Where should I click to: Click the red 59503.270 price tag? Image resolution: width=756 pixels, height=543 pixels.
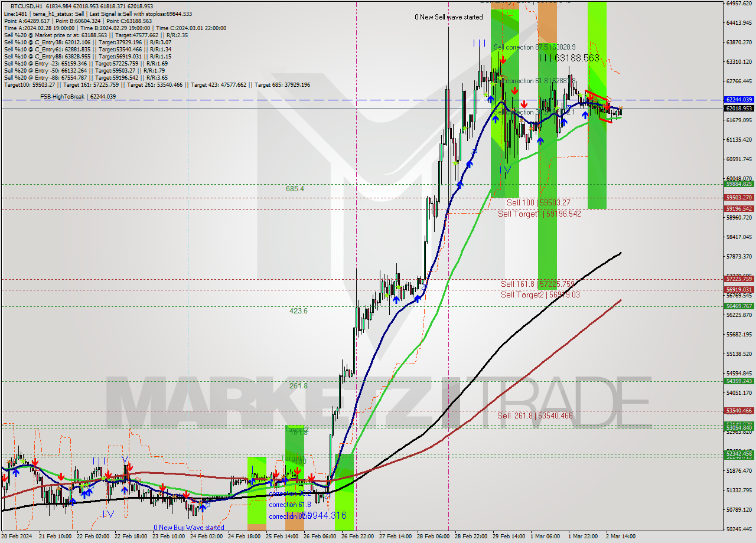tap(739, 197)
